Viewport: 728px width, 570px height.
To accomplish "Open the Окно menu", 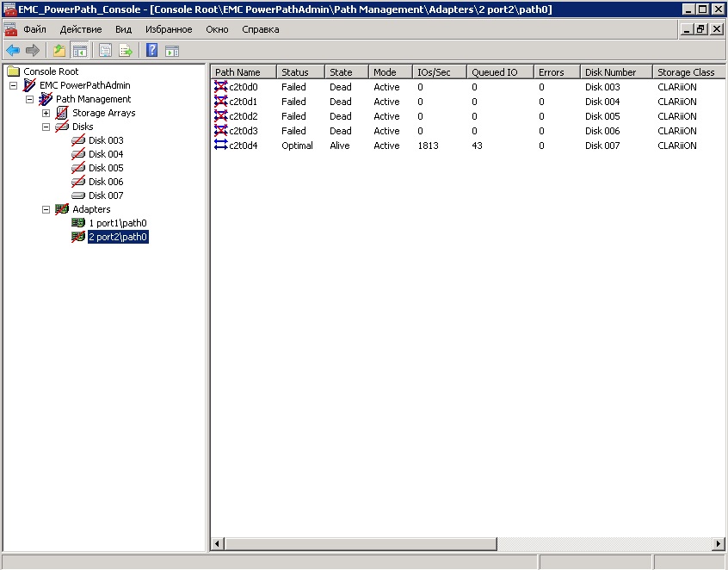I will pyautogui.click(x=217, y=29).
